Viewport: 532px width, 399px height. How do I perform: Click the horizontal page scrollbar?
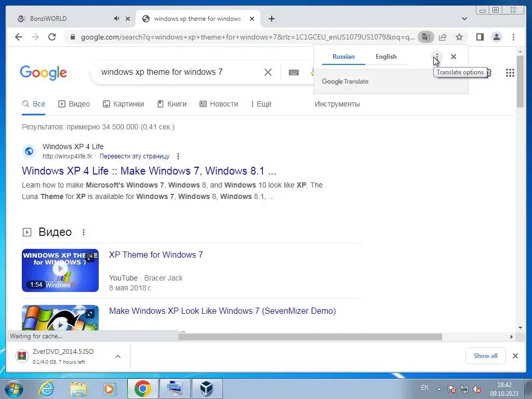tap(310, 337)
